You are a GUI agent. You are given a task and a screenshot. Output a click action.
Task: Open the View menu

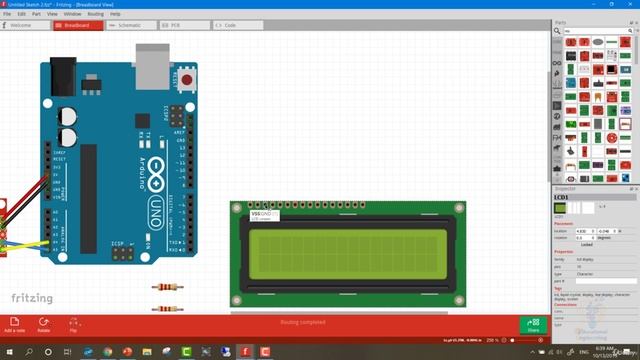point(52,14)
